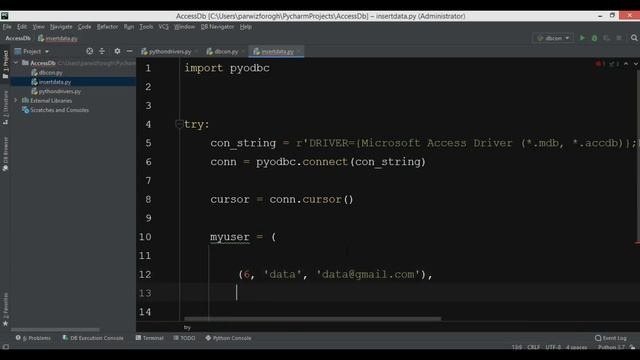Locate current file in Project tree
The image size is (640, 360).
point(89,51)
